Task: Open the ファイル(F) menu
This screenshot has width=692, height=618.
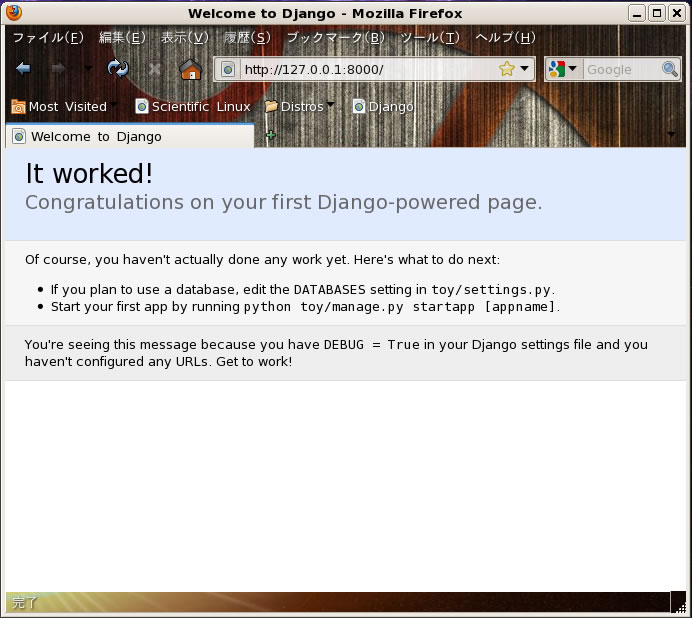Action: [x=48, y=38]
